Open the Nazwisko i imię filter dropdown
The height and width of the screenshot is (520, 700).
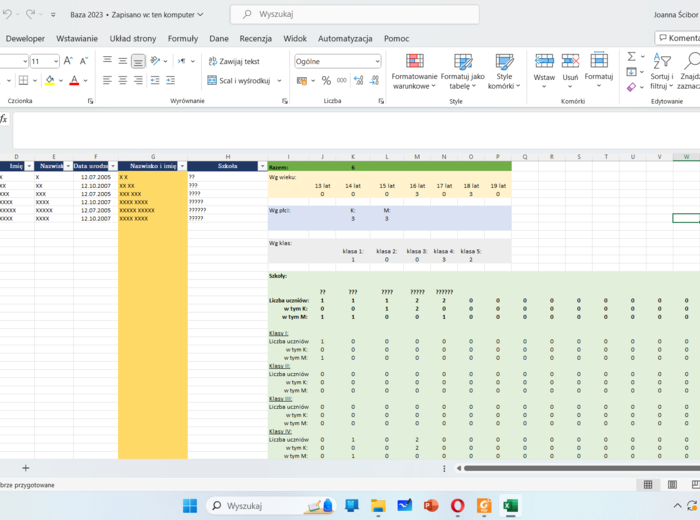181,166
